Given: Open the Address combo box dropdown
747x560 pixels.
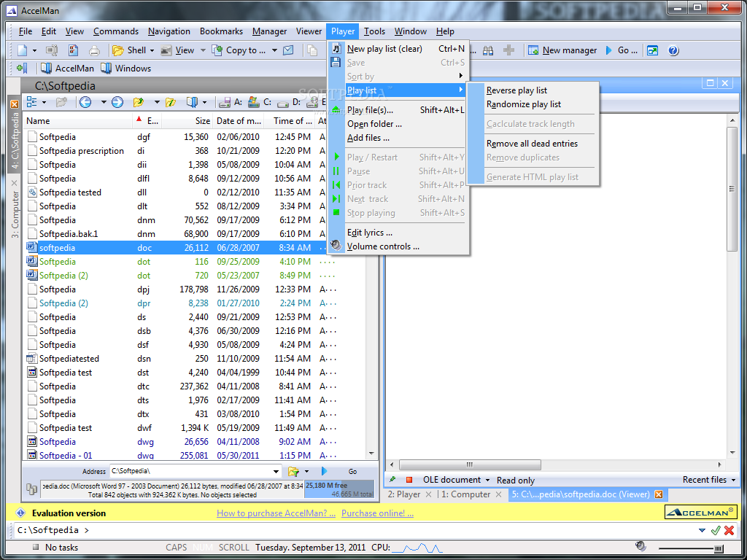Looking at the screenshot, I should point(276,472).
